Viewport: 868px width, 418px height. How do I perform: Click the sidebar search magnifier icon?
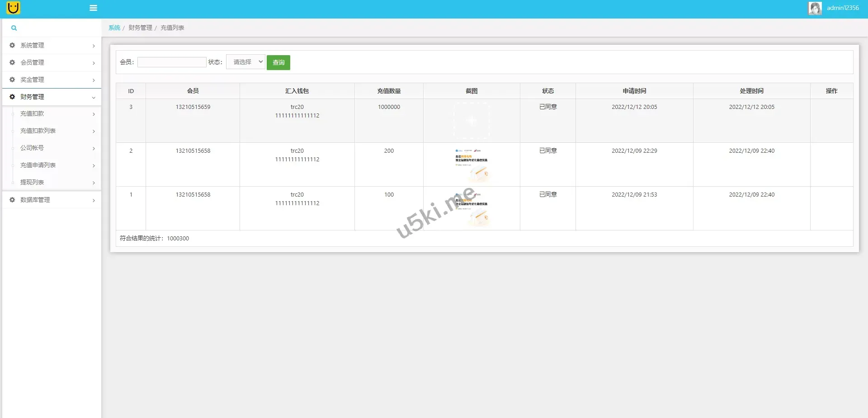tap(14, 28)
